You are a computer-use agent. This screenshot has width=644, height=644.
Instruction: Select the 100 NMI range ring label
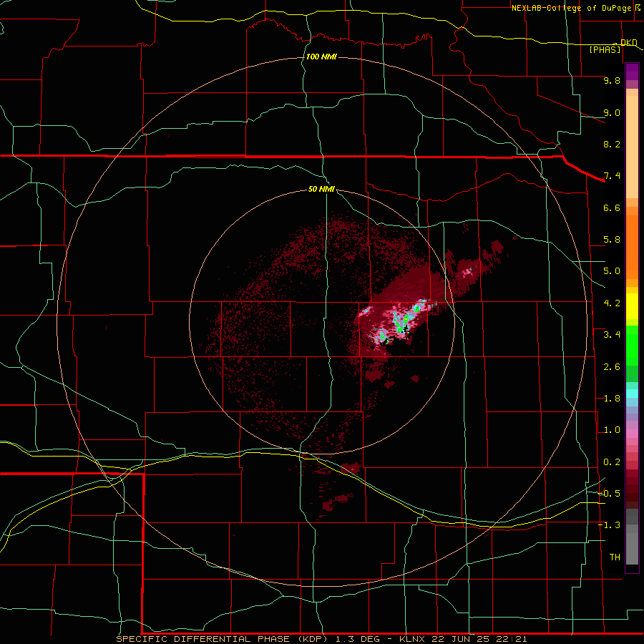[x=321, y=57]
